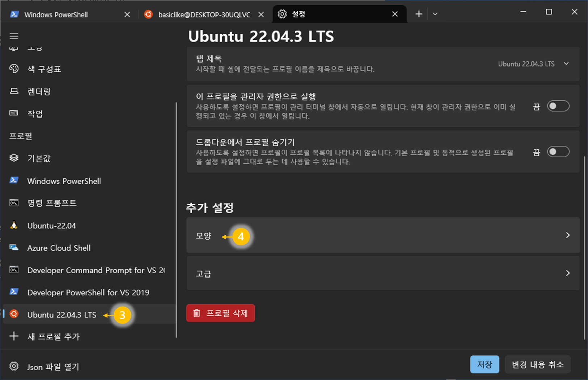Toggle 드롭다운에서 프로필 숨기기 switch
Image resolution: width=588 pixels, height=380 pixels.
tap(558, 152)
